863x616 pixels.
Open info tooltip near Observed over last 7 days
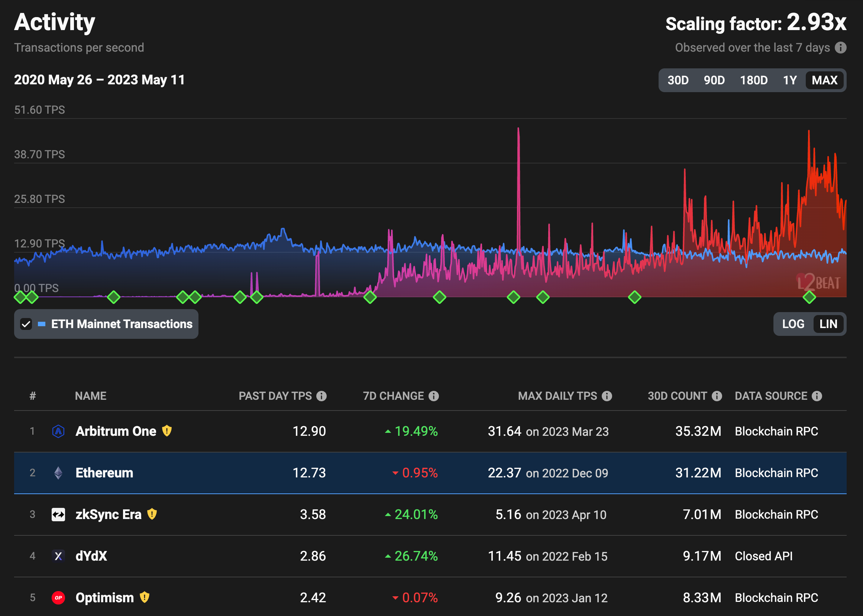point(841,48)
